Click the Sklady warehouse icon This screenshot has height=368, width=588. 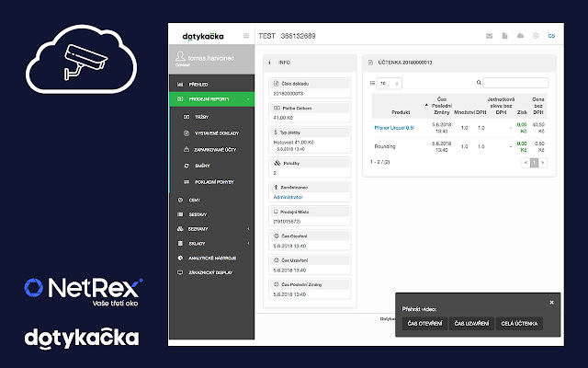pyautogui.click(x=180, y=243)
